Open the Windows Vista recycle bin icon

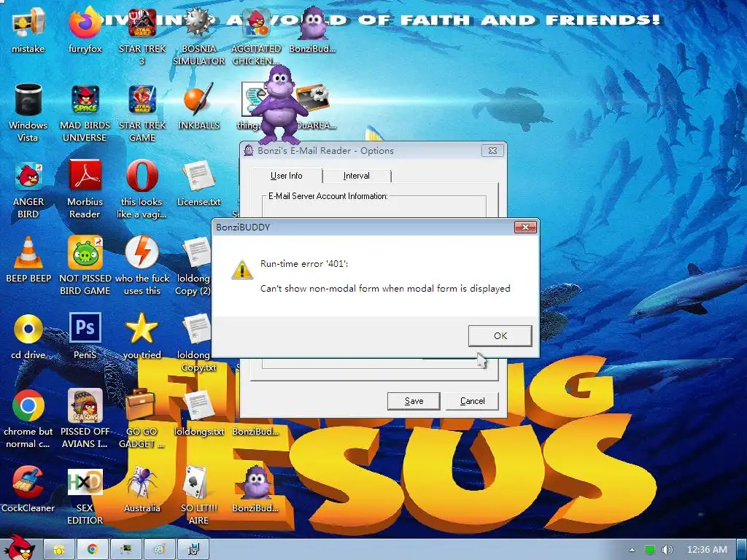pos(28,113)
